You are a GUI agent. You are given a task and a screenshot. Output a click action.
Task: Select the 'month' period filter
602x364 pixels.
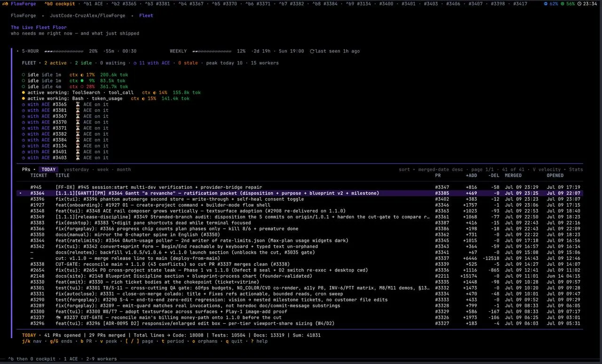tap(124, 170)
